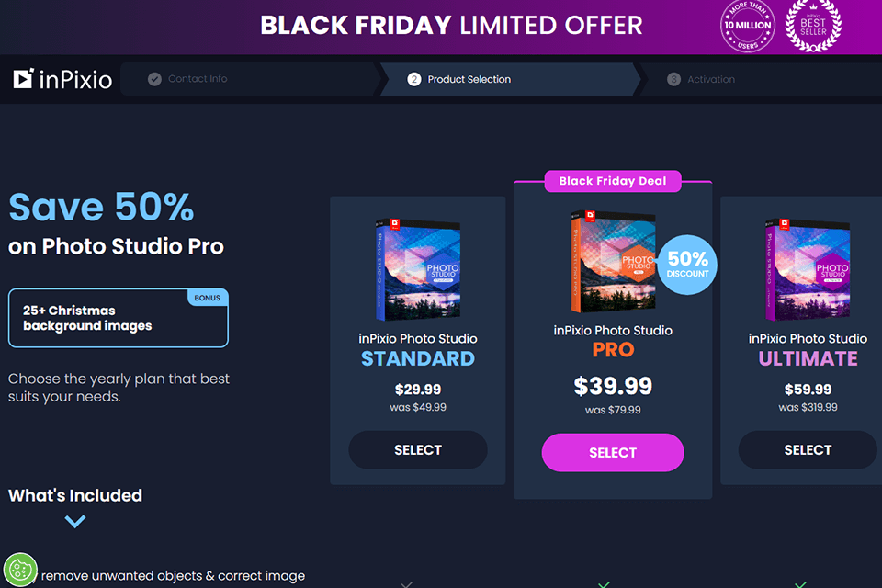Screen dimensions: 882x588
Task: Click the Black Friday Deal label
Action: (613, 181)
